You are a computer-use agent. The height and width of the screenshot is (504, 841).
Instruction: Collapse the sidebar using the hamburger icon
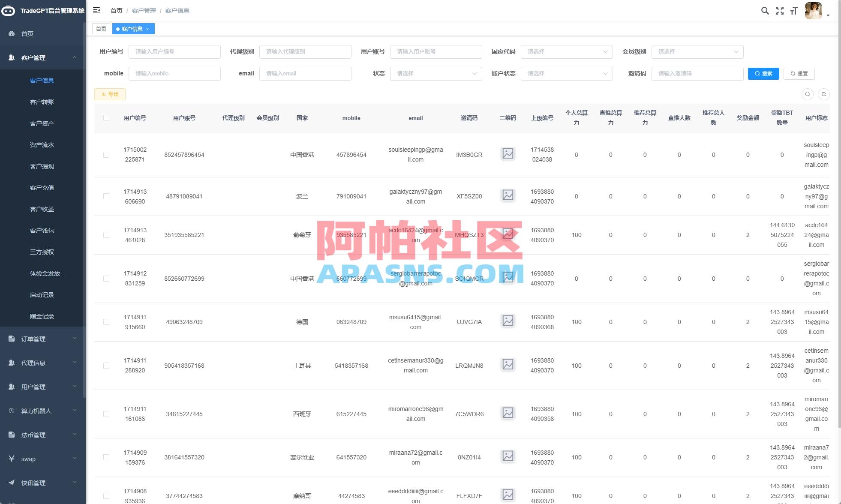(96, 10)
